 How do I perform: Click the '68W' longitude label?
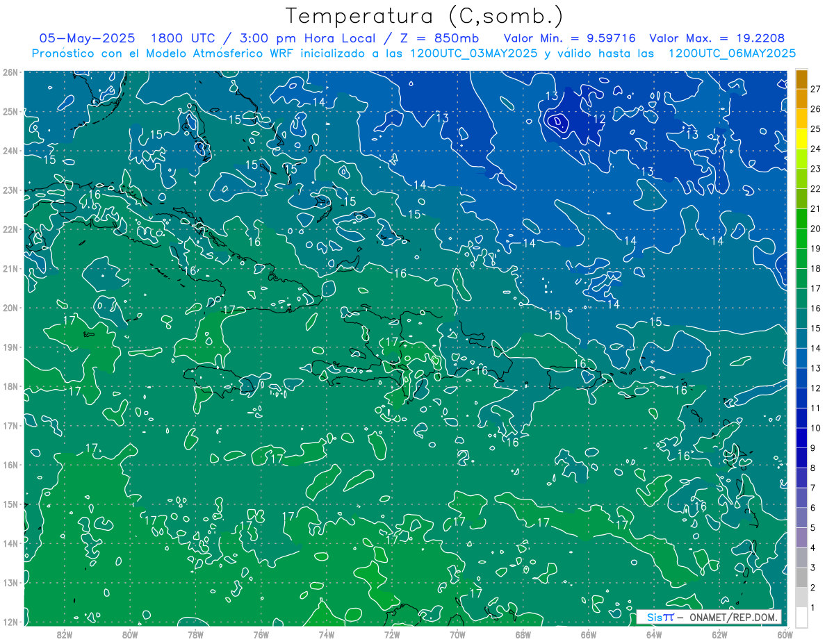[523, 634]
